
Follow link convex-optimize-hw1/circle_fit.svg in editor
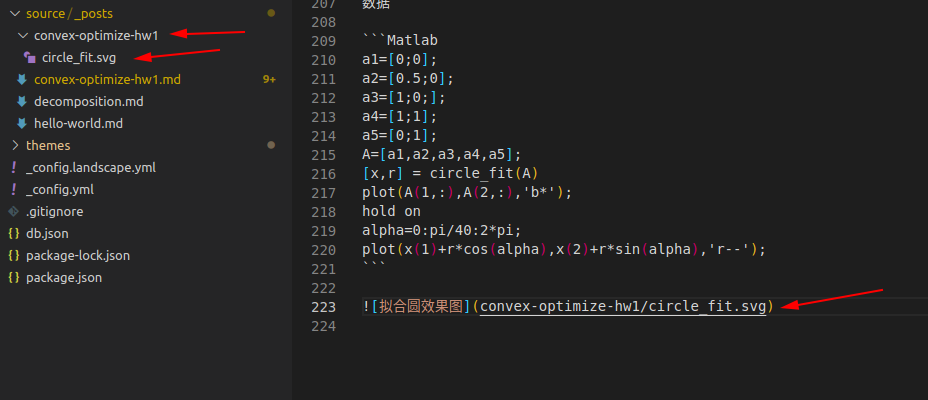623,307
